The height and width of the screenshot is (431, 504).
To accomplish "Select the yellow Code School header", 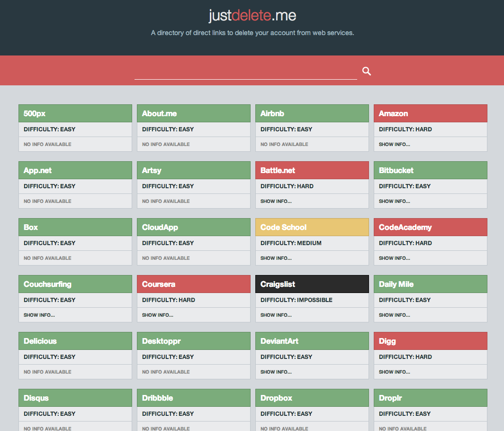I will click(312, 227).
